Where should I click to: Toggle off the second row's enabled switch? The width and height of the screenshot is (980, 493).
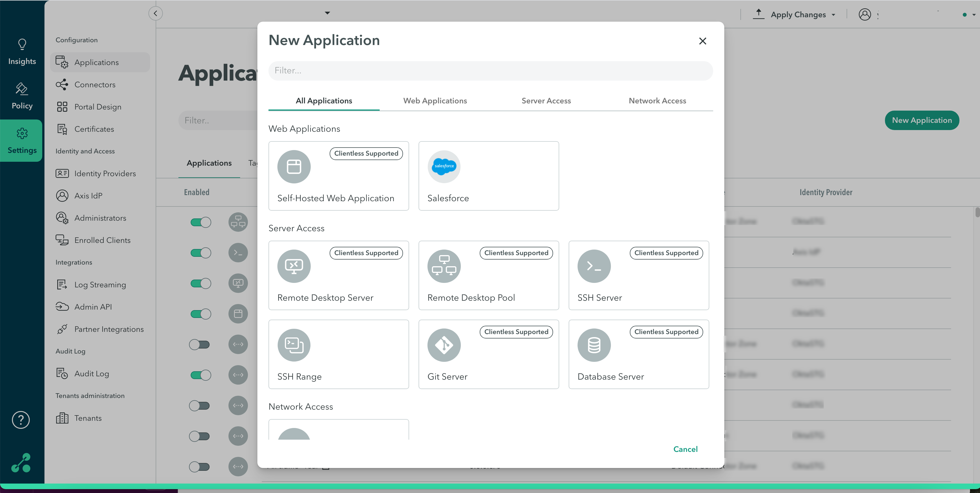200,253
